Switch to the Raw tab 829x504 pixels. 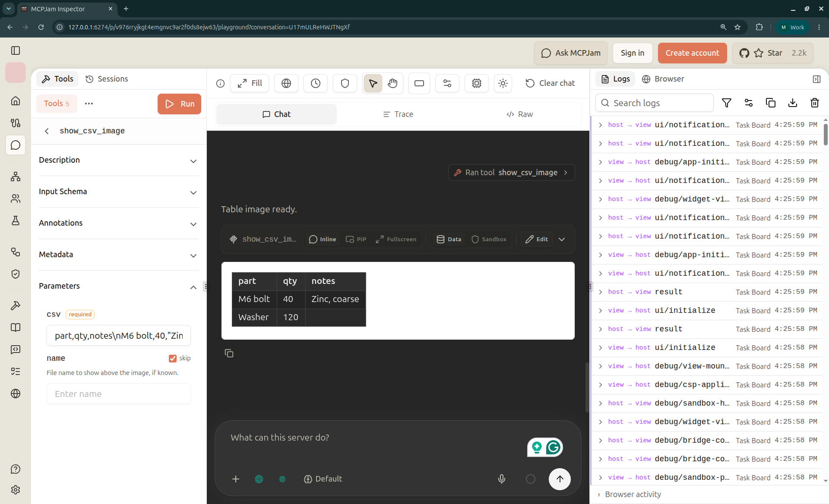(x=519, y=114)
